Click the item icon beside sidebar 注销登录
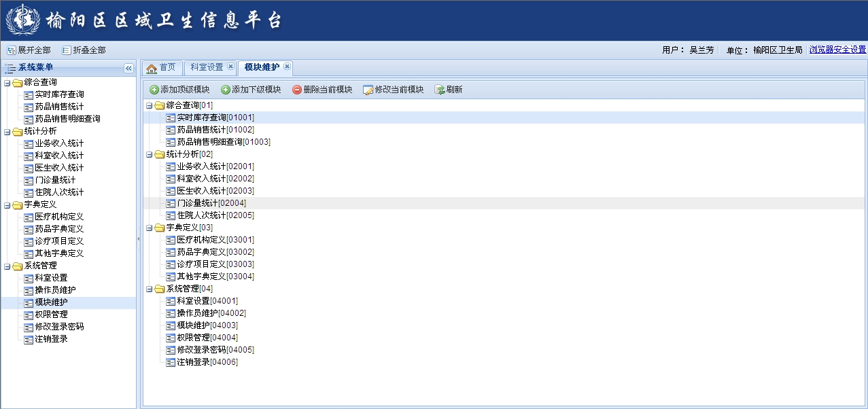This screenshot has width=868, height=409. [28, 339]
